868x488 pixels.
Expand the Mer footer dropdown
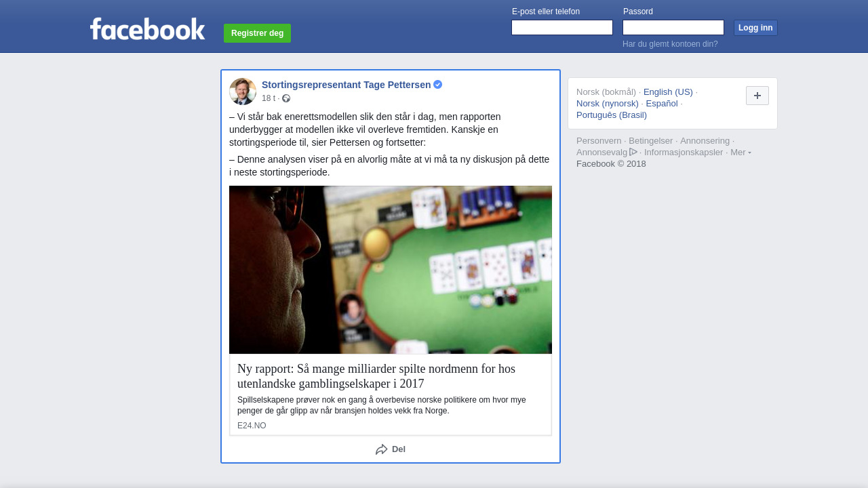click(741, 152)
